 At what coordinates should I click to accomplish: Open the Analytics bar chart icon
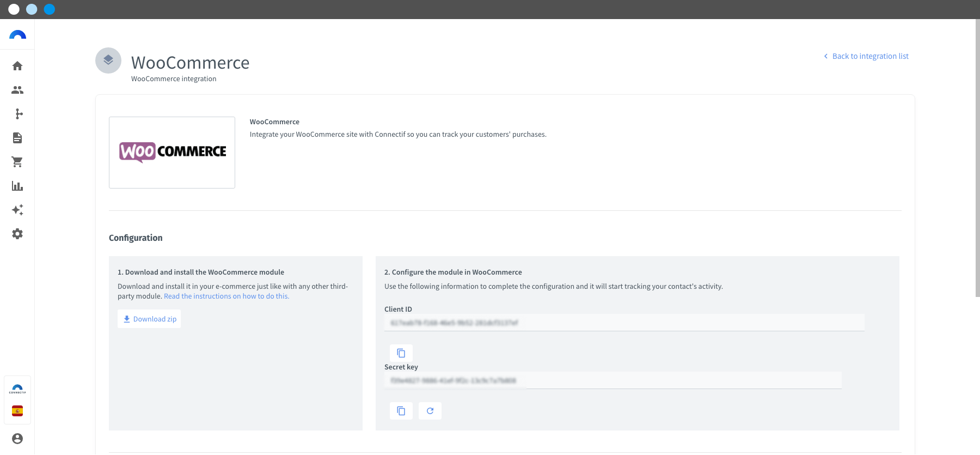click(x=17, y=186)
